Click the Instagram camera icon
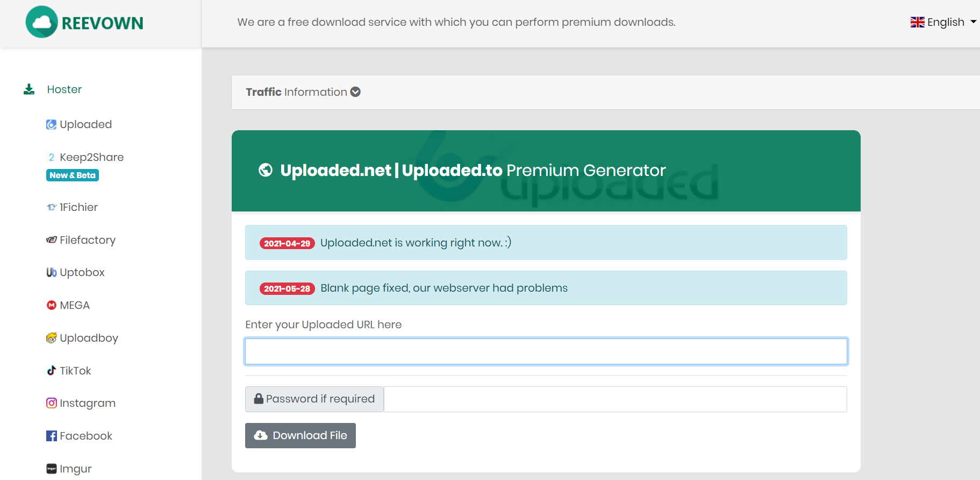980x480 pixels. click(52, 403)
